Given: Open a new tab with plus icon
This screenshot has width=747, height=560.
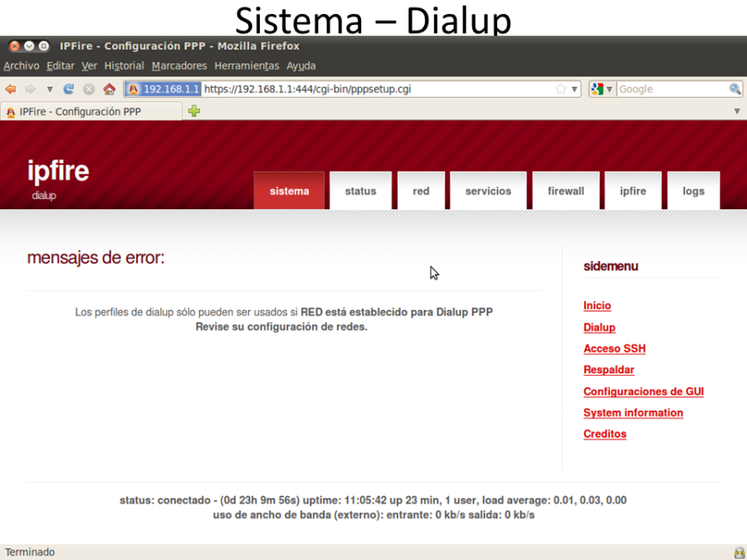Looking at the screenshot, I should tap(193, 111).
